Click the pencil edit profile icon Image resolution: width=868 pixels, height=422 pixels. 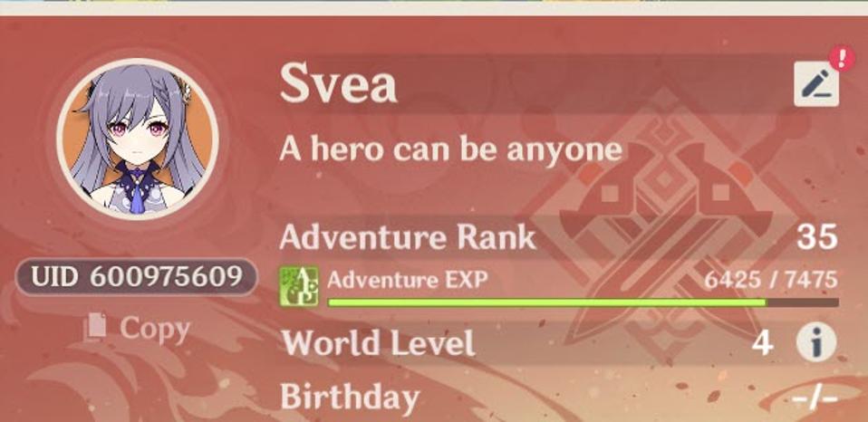pos(816,84)
